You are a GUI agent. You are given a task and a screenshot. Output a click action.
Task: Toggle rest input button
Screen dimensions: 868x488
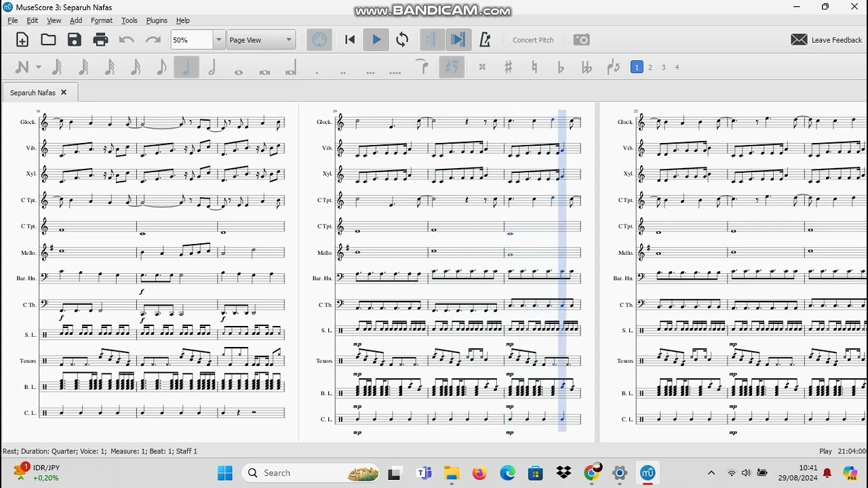[452, 67]
